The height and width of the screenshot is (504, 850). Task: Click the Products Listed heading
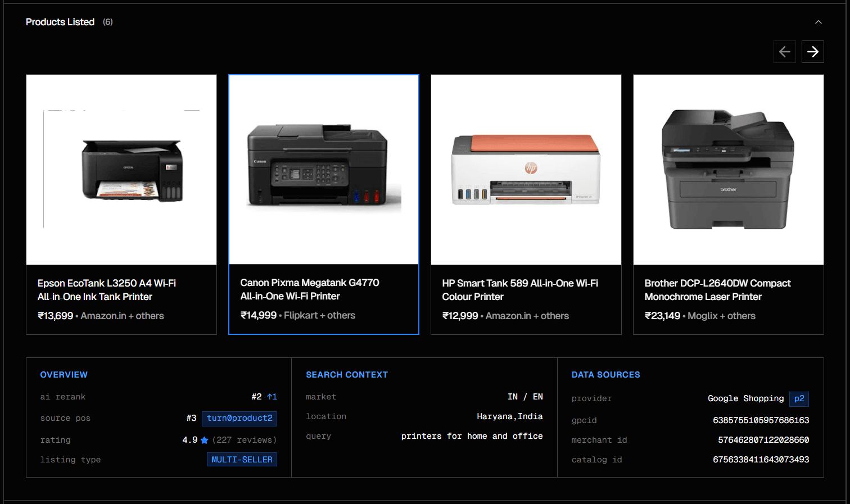click(x=60, y=22)
